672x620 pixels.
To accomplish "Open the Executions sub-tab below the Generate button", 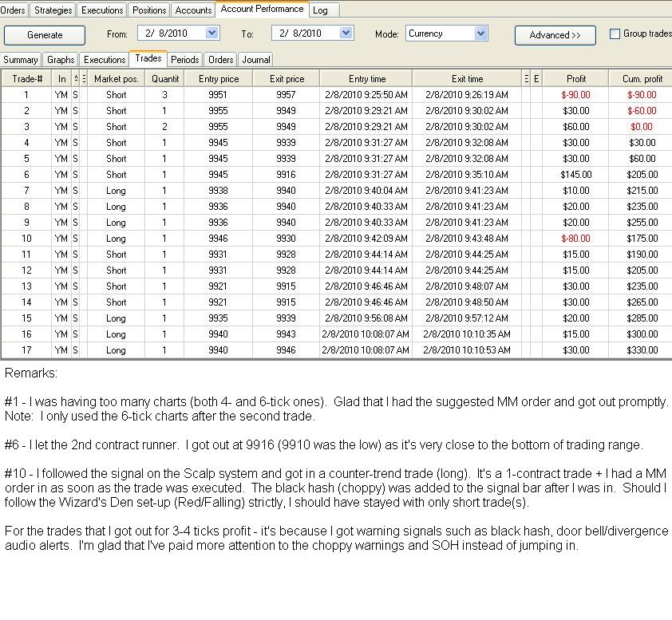I will coord(104,60).
